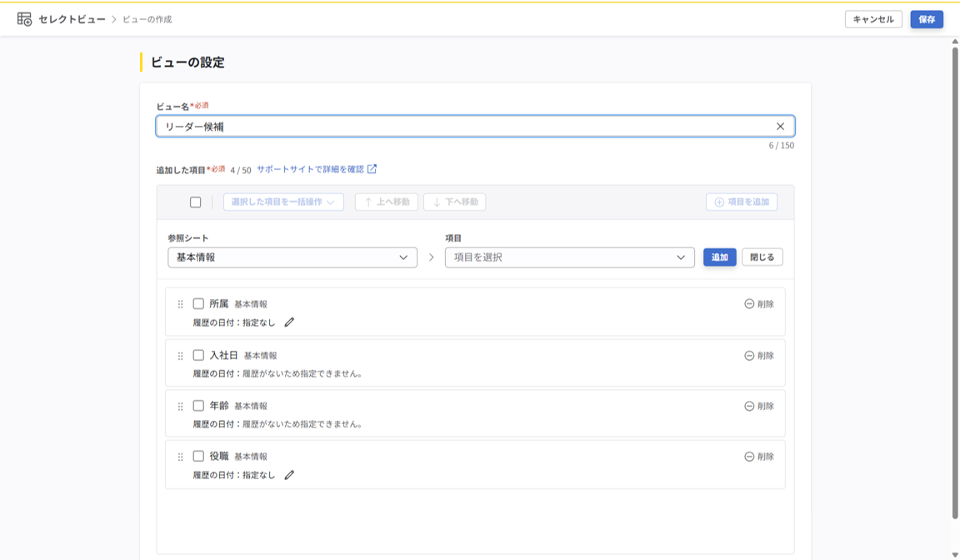Remove the 所属 item with 削除 icon

[x=759, y=303]
